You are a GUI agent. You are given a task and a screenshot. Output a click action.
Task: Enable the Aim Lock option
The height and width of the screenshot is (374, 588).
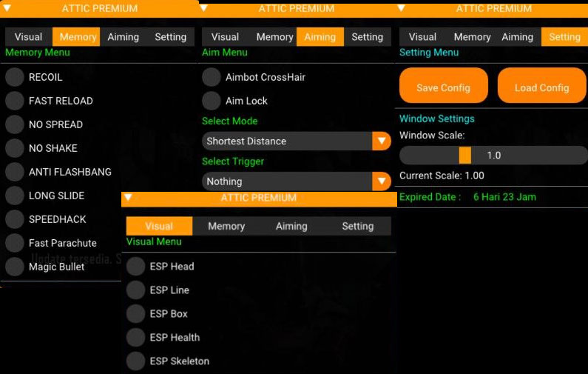click(x=212, y=101)
